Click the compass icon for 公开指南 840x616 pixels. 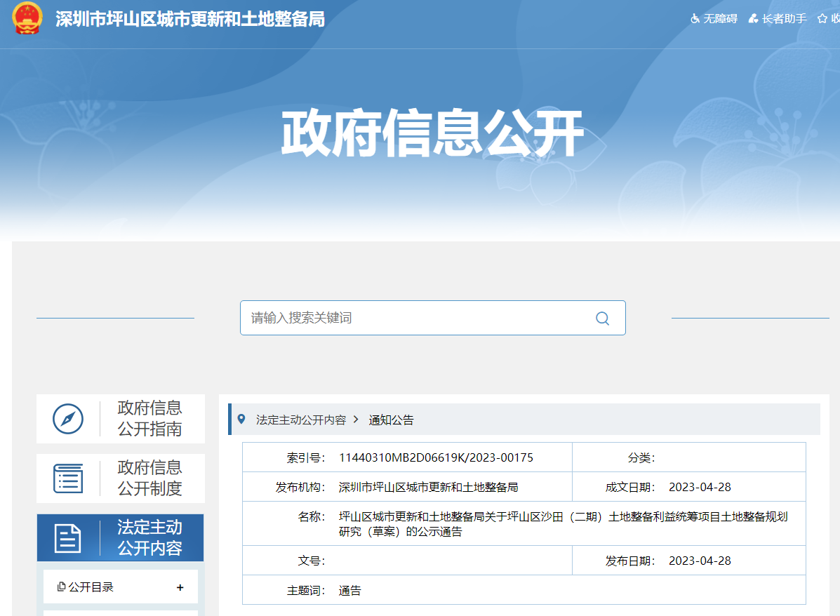(x=68, y=419)
